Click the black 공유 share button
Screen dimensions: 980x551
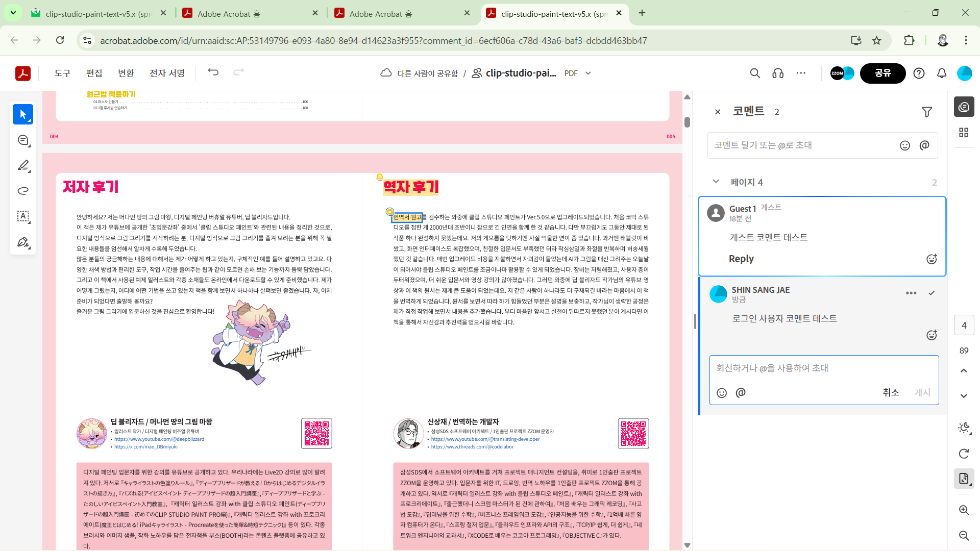[883, 73]
